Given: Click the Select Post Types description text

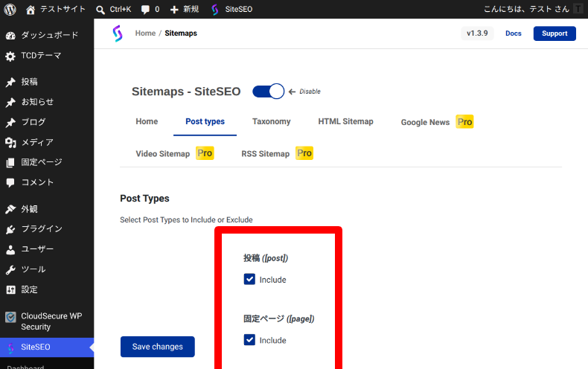Looking at the screenshot, I should [186, 219].
